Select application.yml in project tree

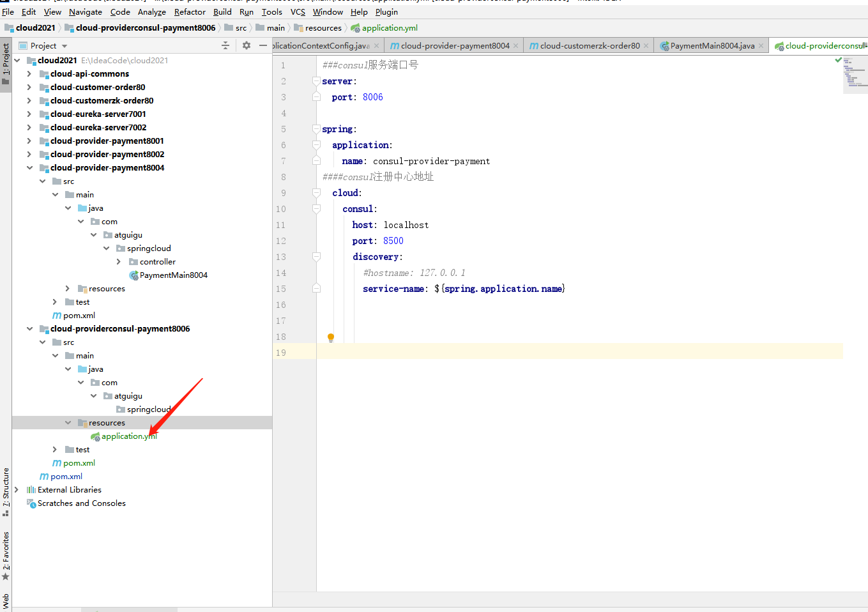tap(129, 436)
